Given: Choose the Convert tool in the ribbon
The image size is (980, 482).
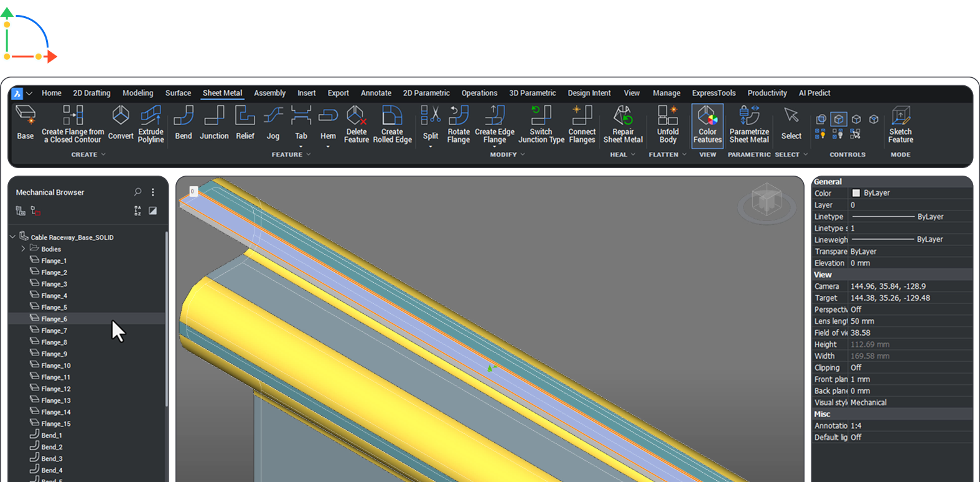Looking at the screenshot, I should click(121, 123).
